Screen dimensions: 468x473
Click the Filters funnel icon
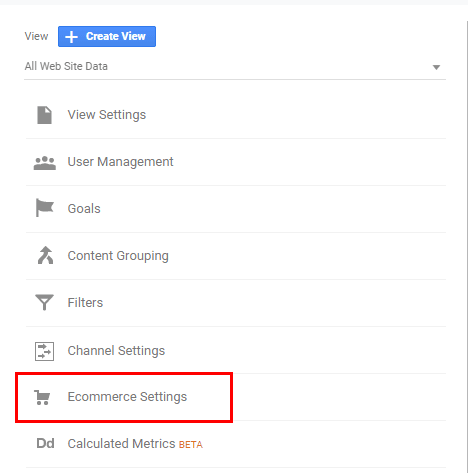[x=44, y=302]
